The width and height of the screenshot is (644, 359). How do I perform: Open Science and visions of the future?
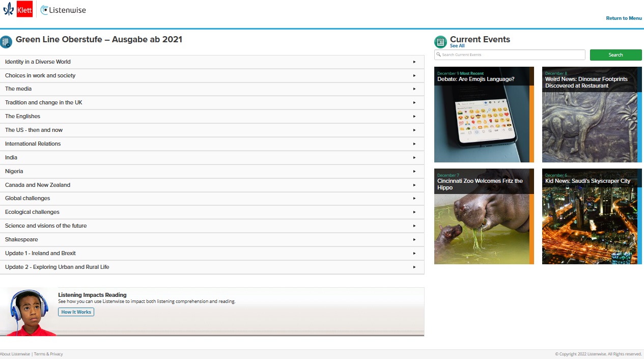point(212,226)
